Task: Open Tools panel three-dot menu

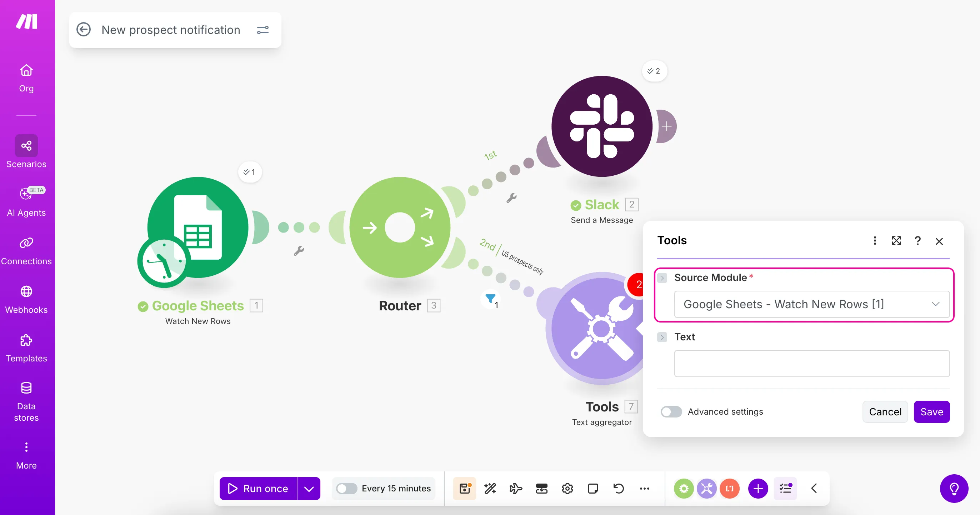Action: click(x=875, y=240)
